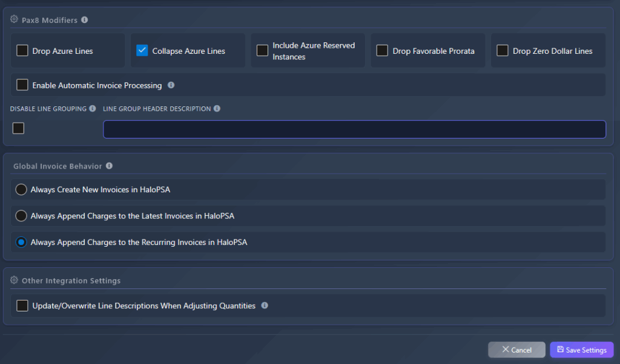Uncheck the Collapse Azure Lines checkbox
The height and width of the screenshot is (364, 620).
142,51
